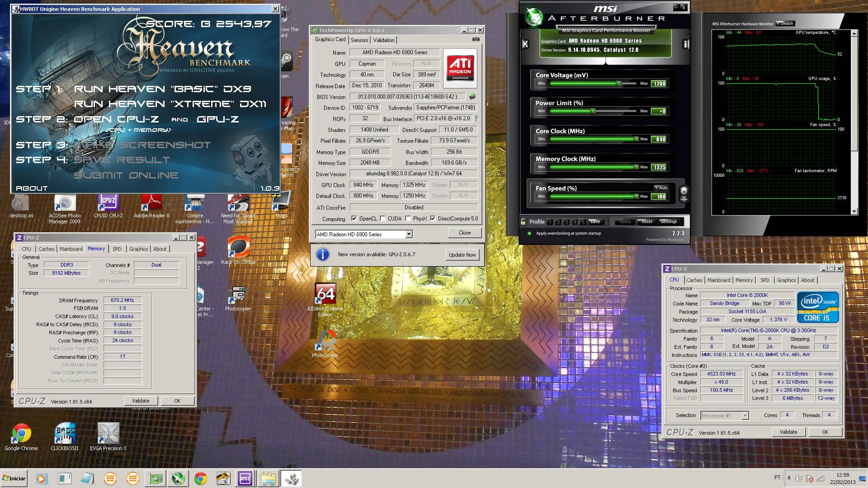Click ABOUT in the Heaven Benchmark window

pyautogui.click(x=32, y=188)
